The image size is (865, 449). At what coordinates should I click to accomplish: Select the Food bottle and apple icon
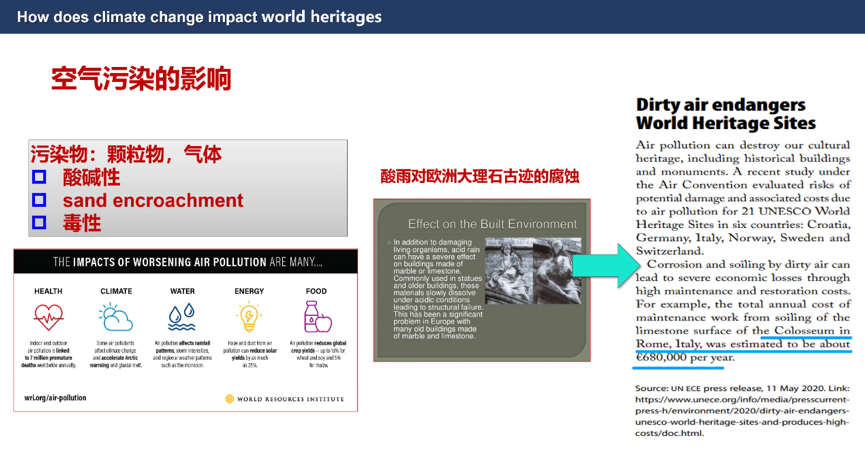[316, 318]
